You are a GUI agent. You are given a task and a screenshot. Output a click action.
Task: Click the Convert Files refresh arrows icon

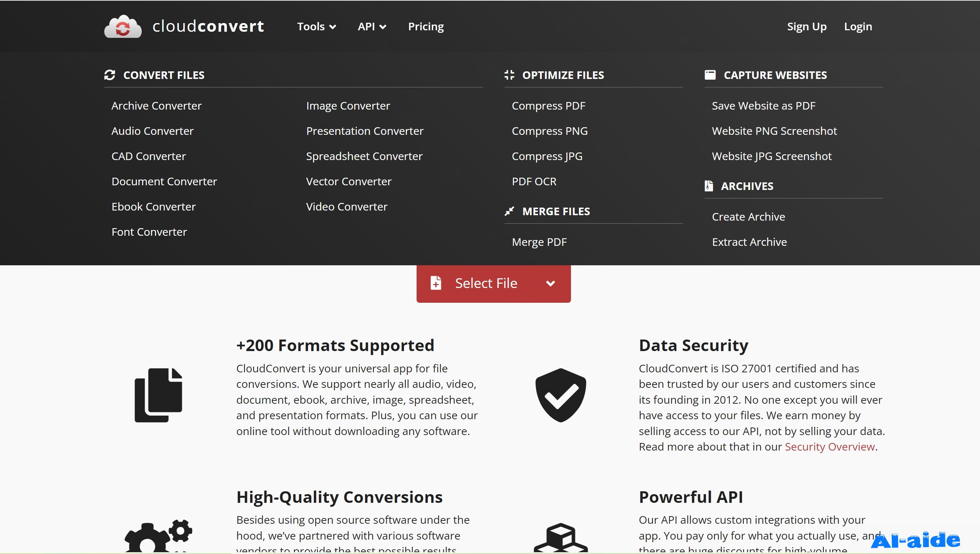(x=110, y=75)
